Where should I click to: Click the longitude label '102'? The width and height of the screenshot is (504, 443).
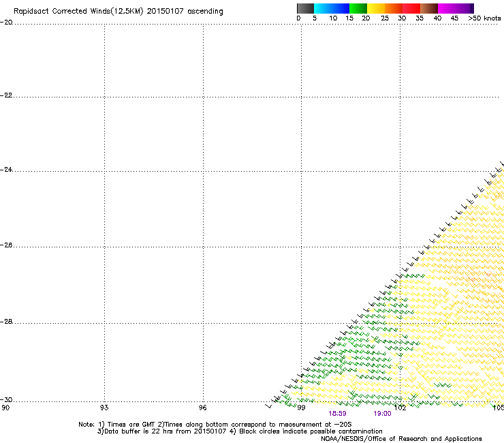coord(400,408)
